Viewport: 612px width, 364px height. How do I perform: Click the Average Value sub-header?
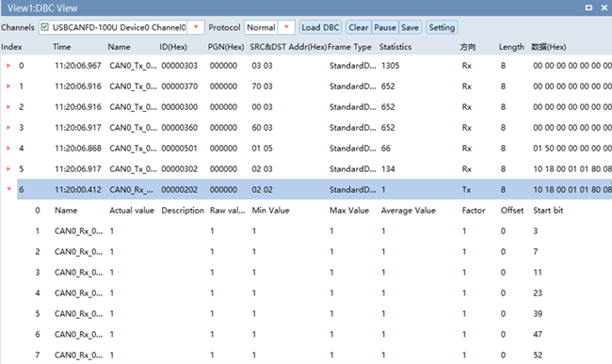pyautogui.click(x=408, y=210)
